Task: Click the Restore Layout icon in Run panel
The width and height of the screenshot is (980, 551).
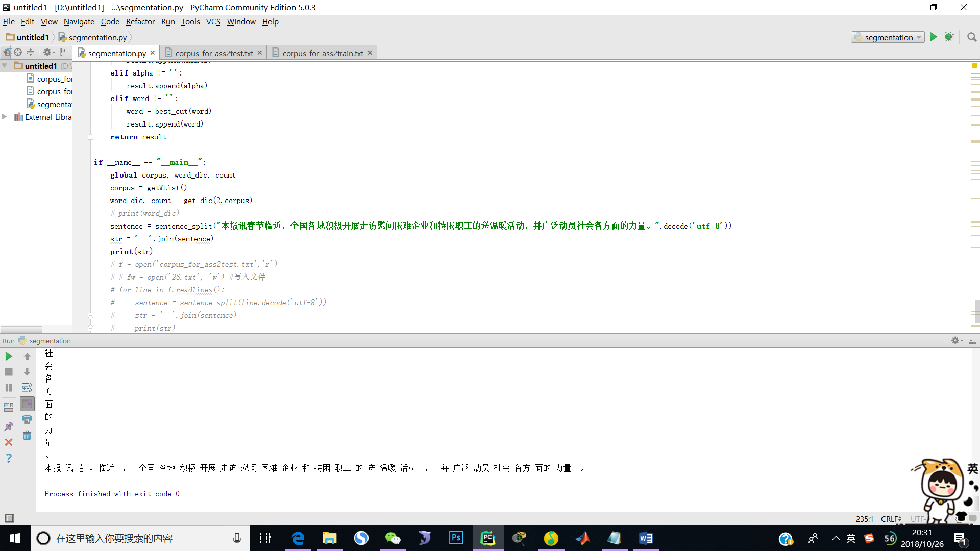Action: [x=9, y=407]
